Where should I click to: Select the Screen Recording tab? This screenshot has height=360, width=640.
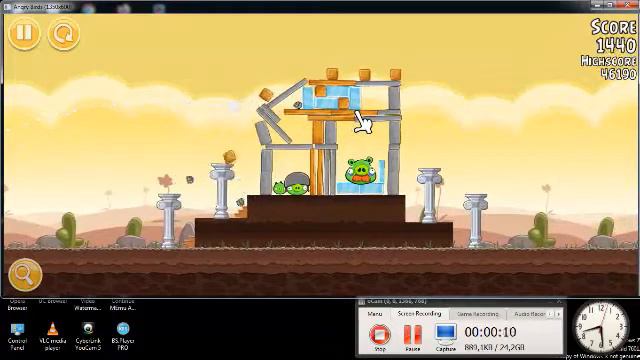[x=419, y=313]
